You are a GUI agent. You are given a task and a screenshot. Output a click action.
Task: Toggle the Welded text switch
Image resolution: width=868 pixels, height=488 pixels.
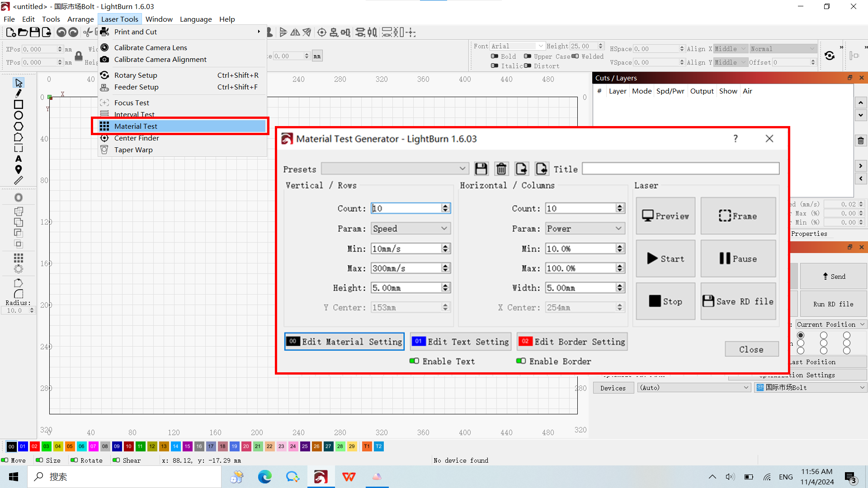575,56
